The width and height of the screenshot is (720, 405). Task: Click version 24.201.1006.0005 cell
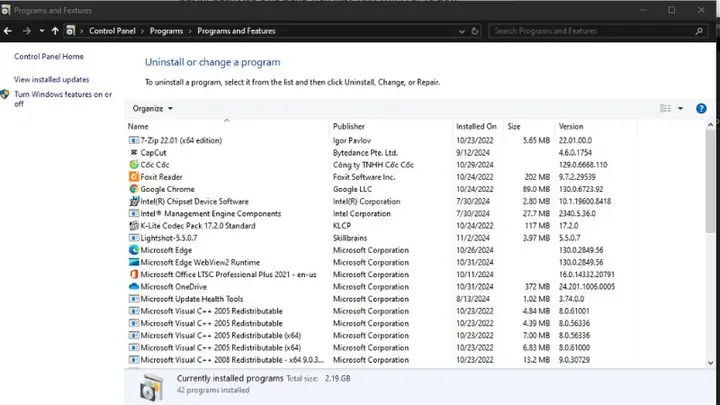pos(586,286)
